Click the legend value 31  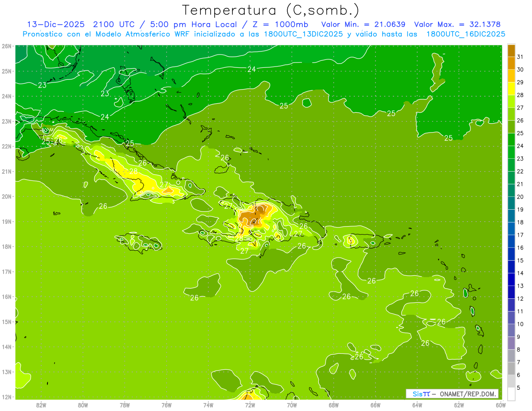(x=520, y=57)
